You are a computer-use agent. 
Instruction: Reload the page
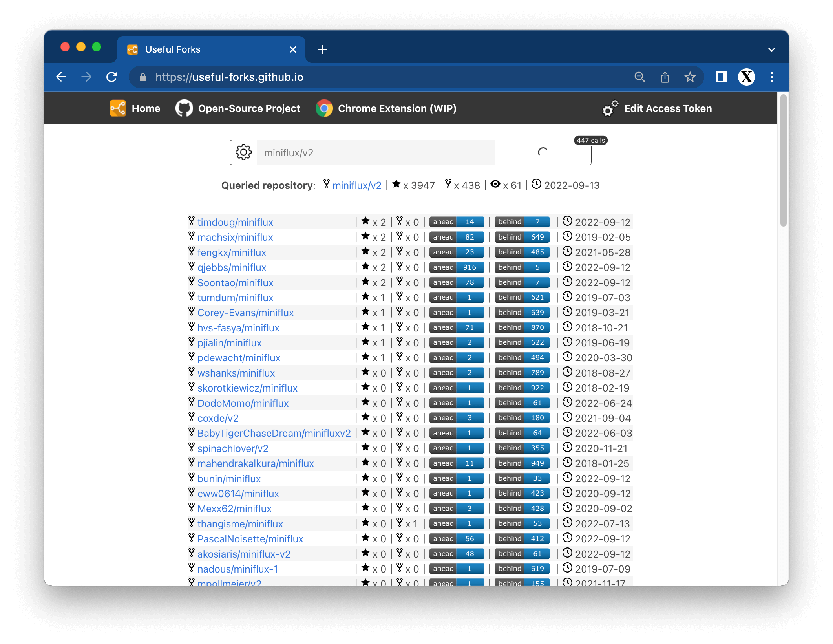[x=112, y=77]
